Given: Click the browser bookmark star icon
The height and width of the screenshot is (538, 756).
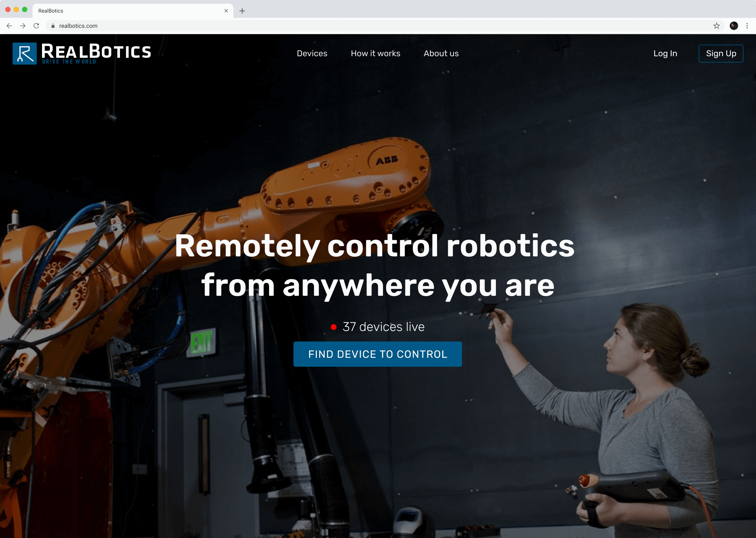Looking at the screenshot, I should tap(716, 26).
